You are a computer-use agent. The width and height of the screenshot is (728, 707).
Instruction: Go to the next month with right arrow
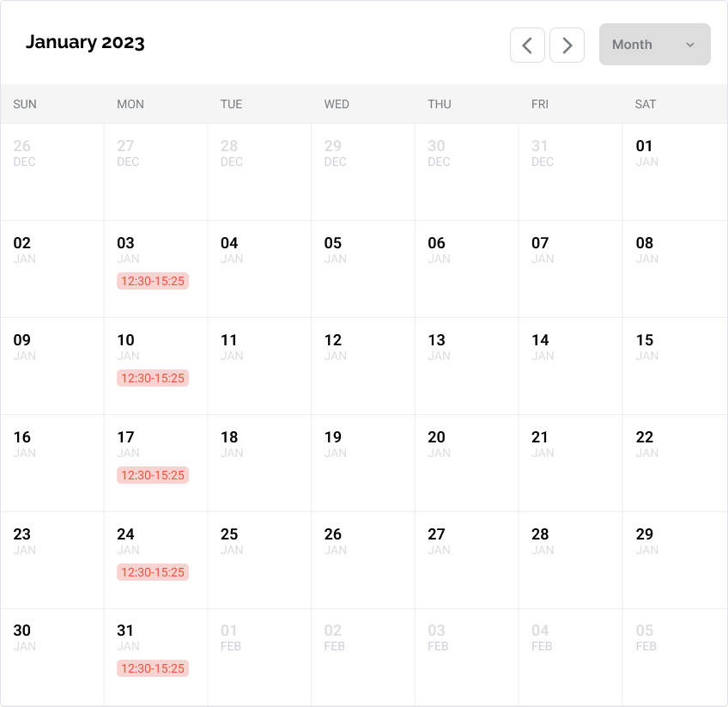coord(567,46)
